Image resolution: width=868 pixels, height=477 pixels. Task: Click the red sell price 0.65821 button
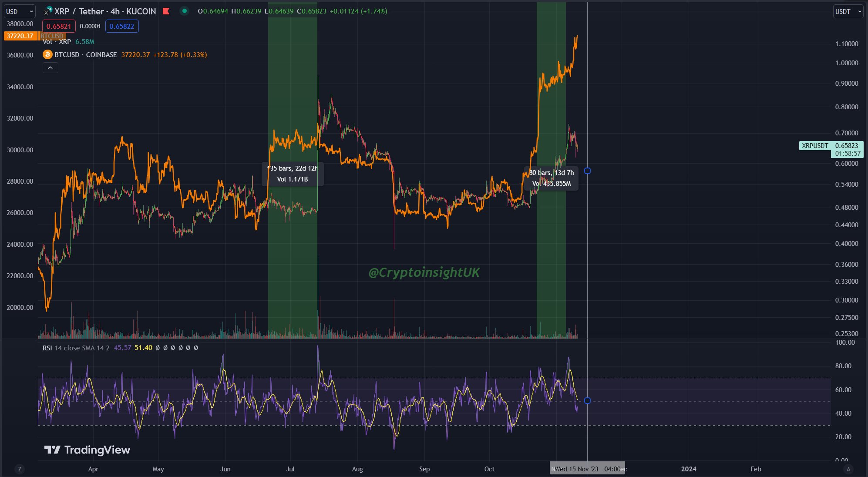tap(59, 26)
